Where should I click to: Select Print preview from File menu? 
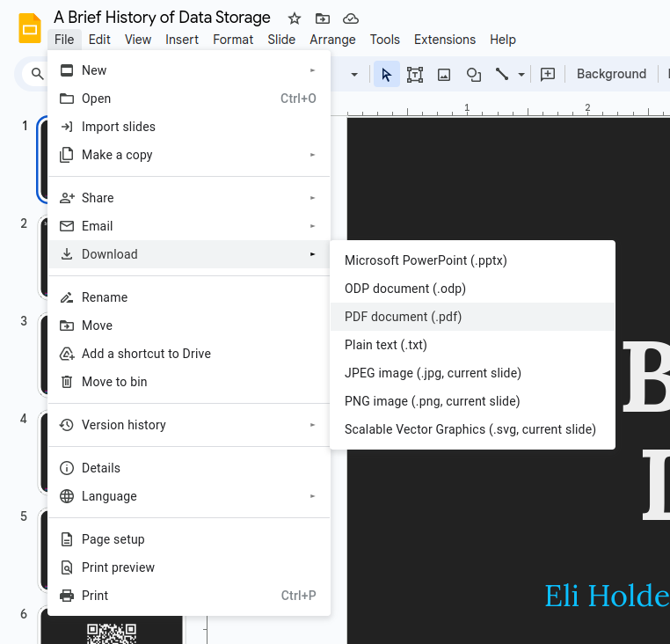pyautogui.click(x=118, y=567)
